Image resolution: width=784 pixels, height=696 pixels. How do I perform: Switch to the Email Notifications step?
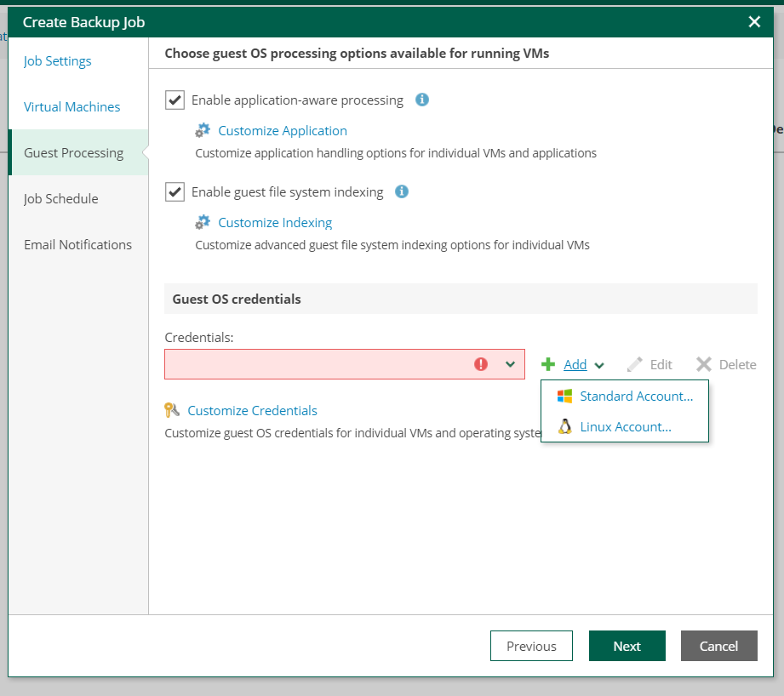[x=77, y=244]
